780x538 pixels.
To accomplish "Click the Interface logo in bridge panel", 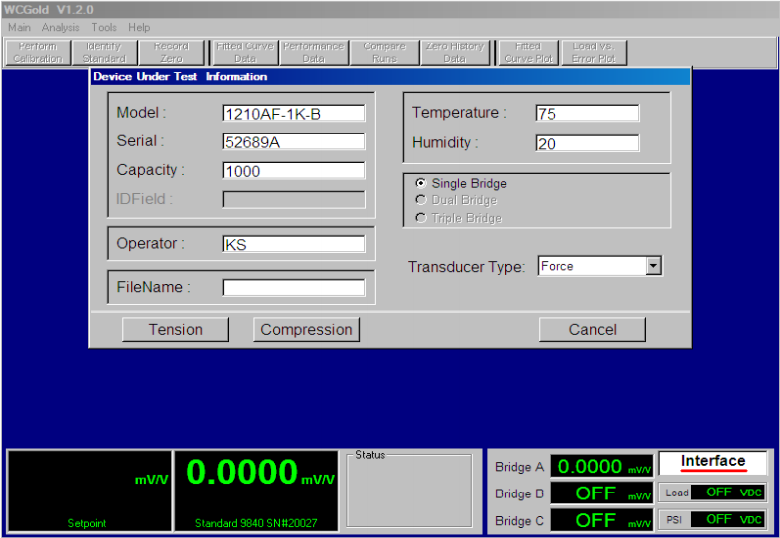I will coord(713,462).
